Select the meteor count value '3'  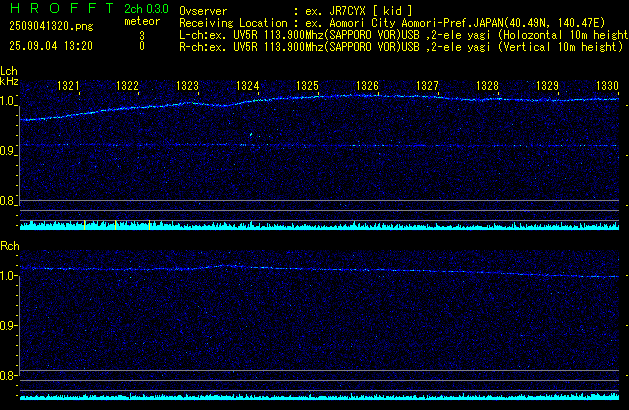click(142, 35)
